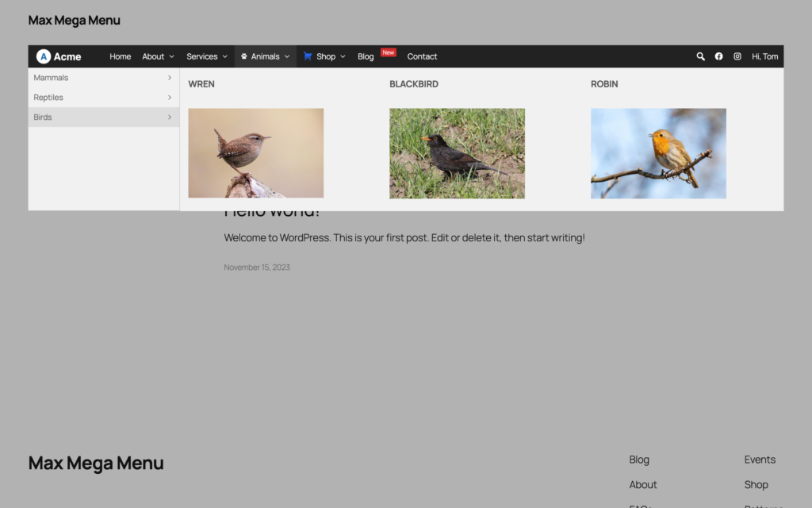Open the Facebook icon link
Viewport: 812px width, 508px height.
click(718, 56)
